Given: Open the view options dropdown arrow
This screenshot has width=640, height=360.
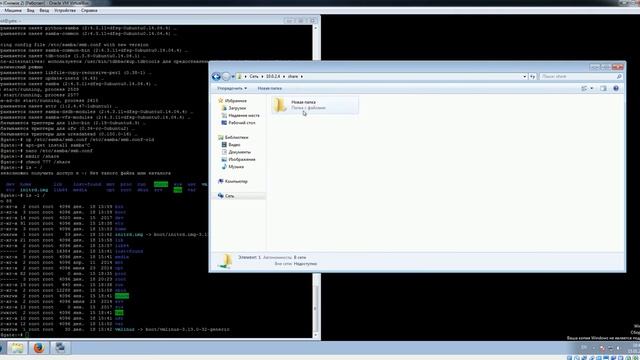Looking at the screenshot, I should [592, 88].
